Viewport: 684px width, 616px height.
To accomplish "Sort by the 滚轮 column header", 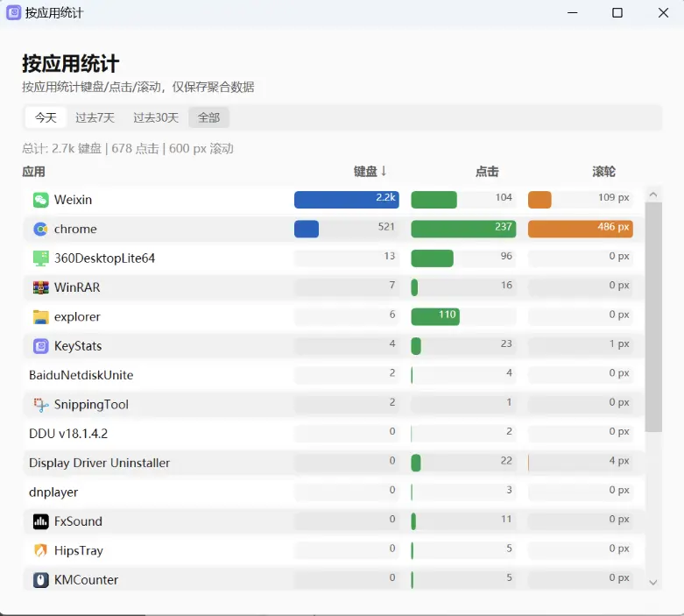I will point(603,172).
